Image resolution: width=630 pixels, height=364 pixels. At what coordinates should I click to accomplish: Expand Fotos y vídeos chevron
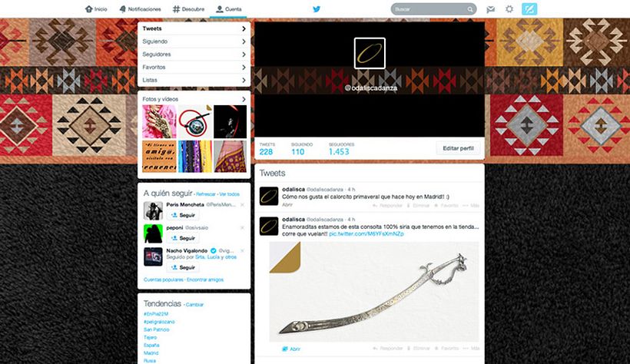point(244,99)
